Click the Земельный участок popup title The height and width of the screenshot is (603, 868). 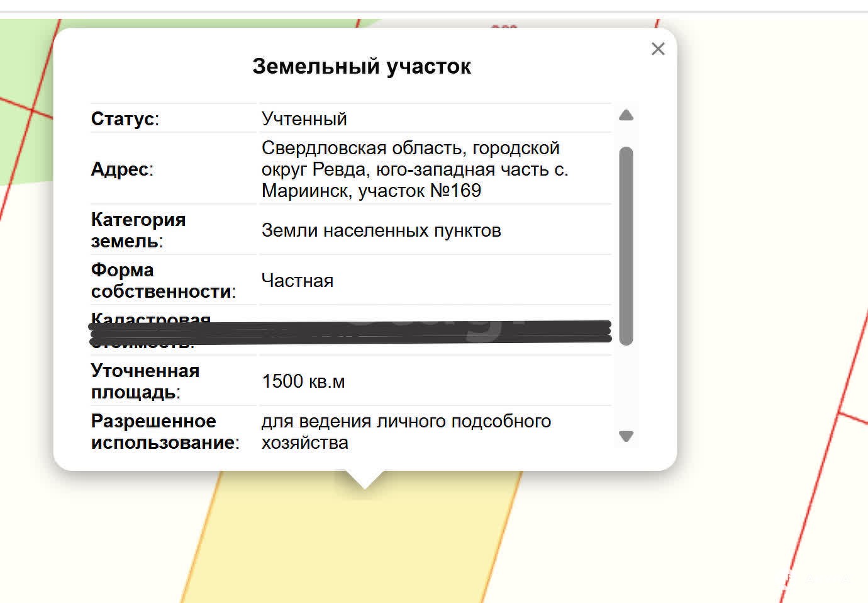tap(361, 66)
